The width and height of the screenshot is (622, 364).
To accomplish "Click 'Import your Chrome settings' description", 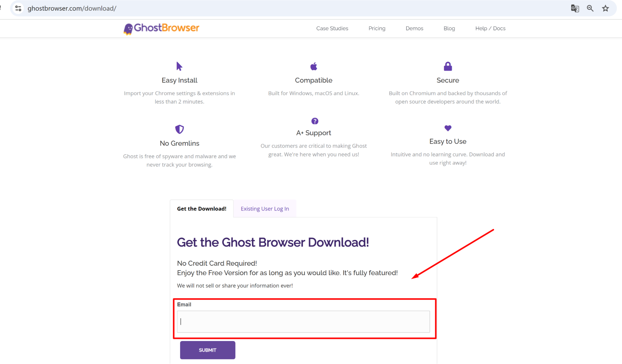I will (180, 97).
